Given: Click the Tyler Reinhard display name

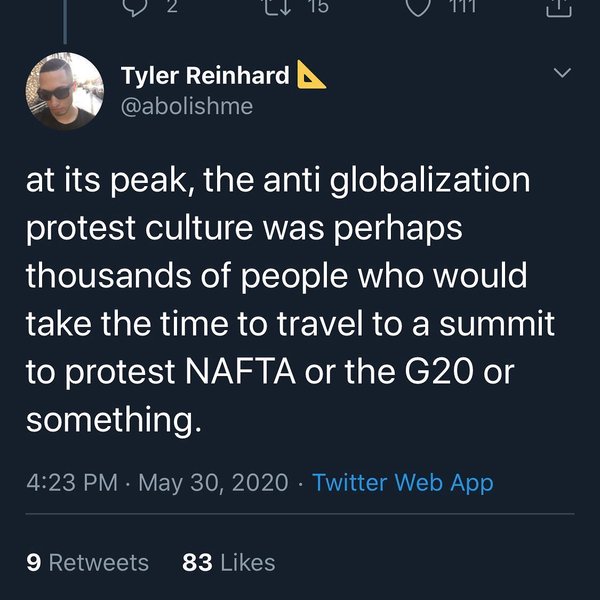Looking at the screenshot, I should click(205, 75).
